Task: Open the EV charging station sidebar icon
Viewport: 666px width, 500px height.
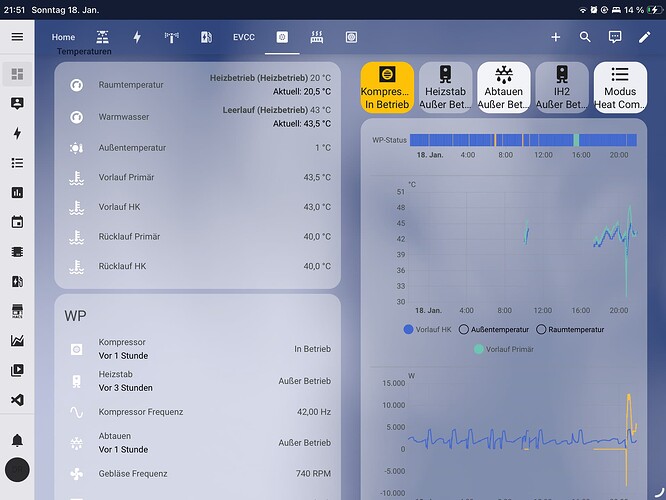Action: point(17,282)
